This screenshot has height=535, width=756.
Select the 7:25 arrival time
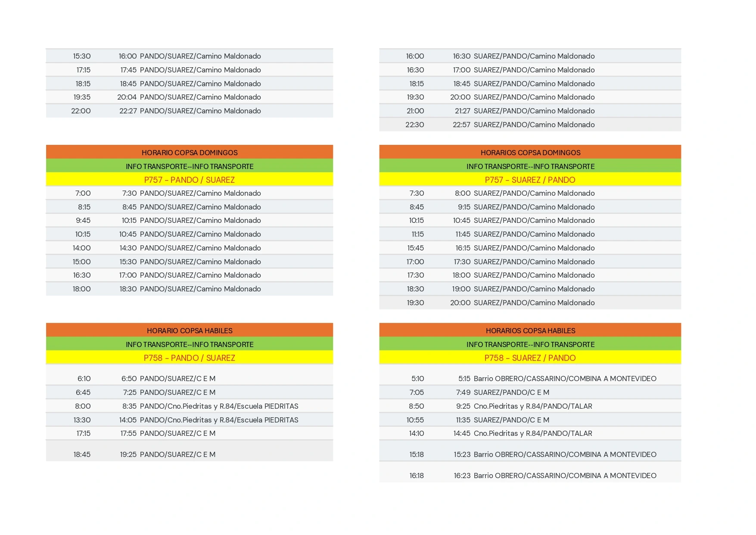130,392
